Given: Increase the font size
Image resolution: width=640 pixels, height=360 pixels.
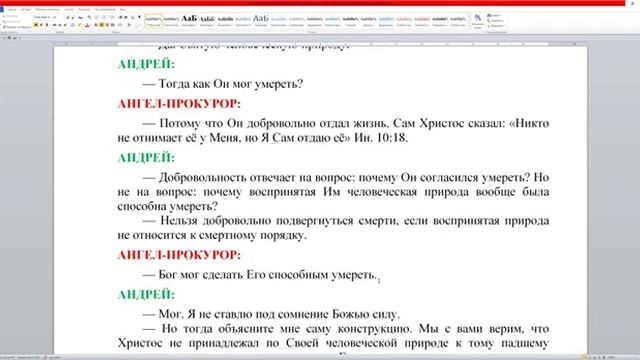Looking at the screenshot, I should coord(68,17).
